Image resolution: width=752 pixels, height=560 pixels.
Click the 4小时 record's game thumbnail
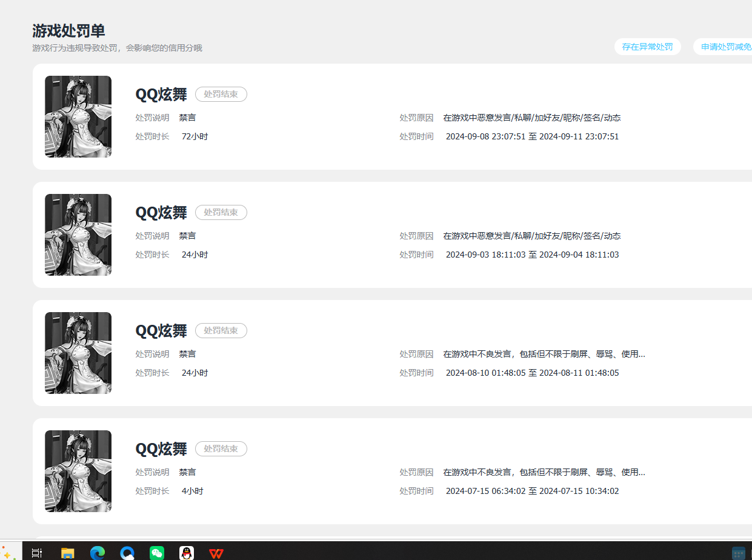(x=78, y=471)
